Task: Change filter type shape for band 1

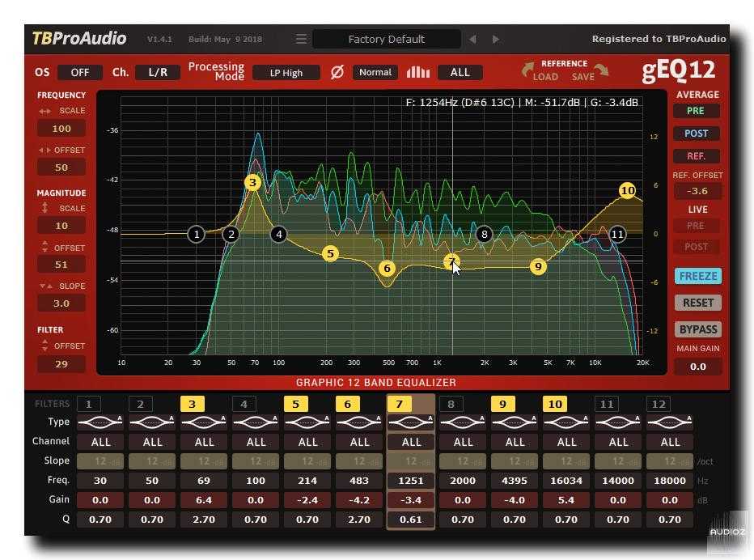Action: point(100,422)
